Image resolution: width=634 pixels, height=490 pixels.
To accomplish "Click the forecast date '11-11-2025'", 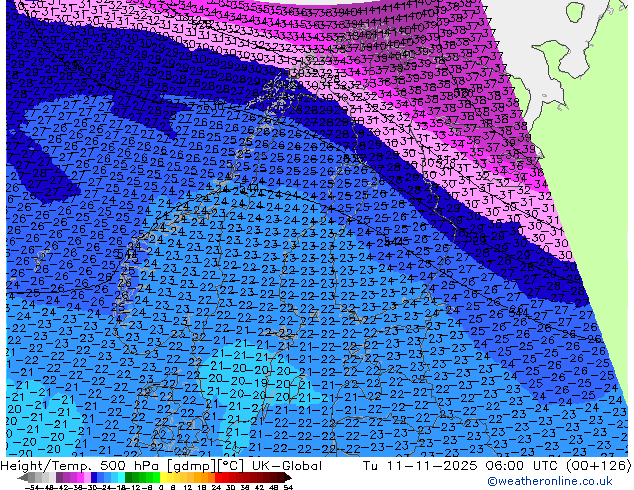I will 432,466.
